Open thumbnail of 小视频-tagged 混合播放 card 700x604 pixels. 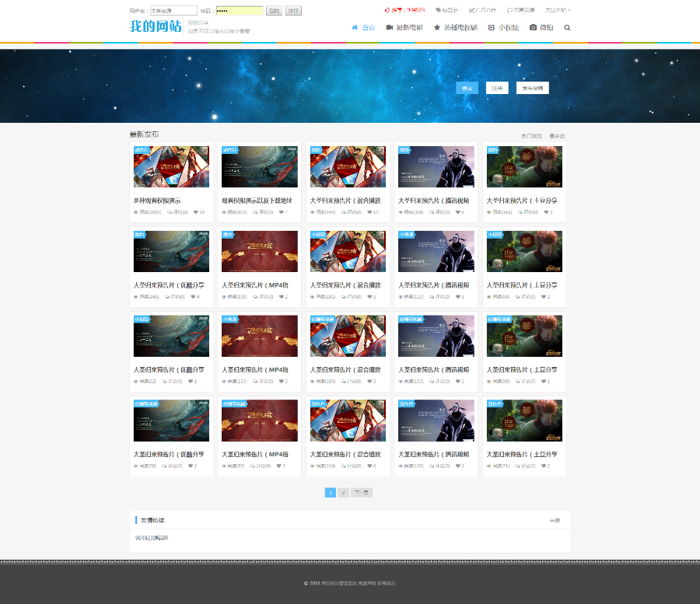pyautogui.click(x=348, y=251)
